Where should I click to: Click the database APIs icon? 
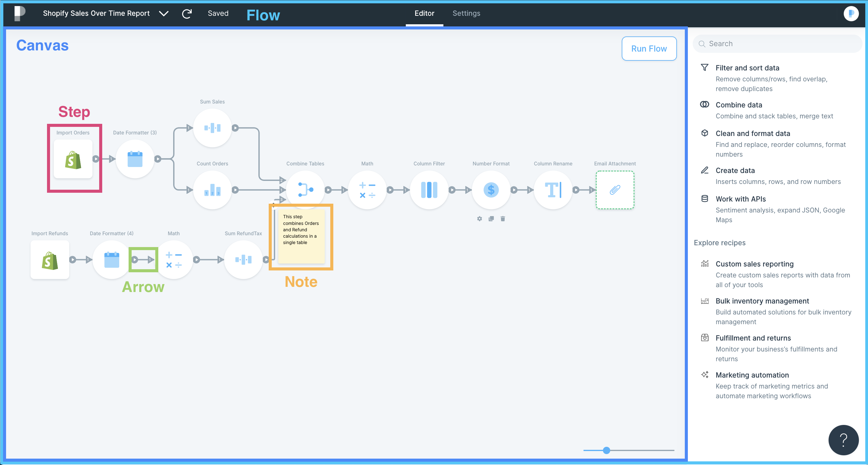705,199
